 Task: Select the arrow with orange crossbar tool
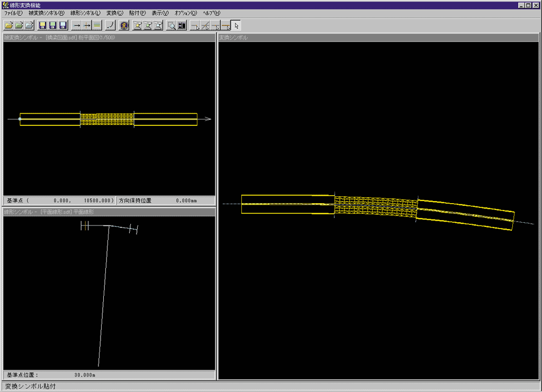point(87,25)
